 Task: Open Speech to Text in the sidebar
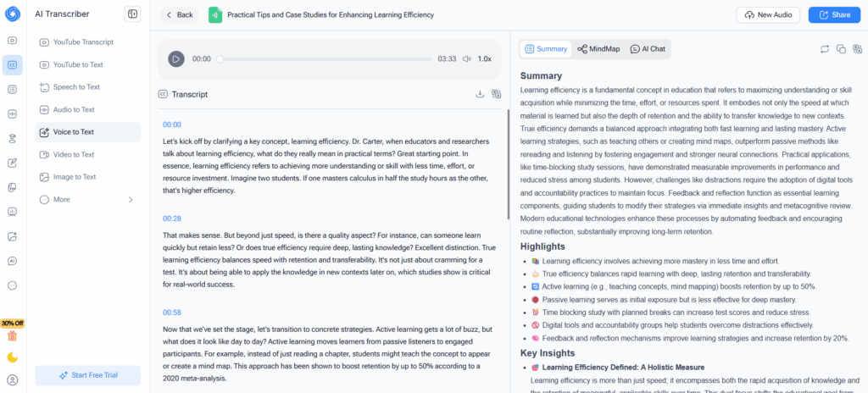87,87
